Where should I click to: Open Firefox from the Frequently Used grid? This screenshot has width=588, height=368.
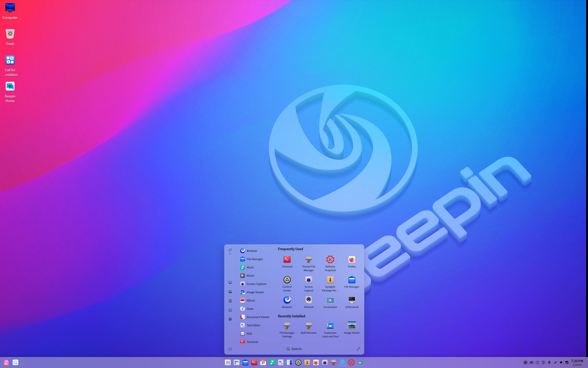pos(352,262)
